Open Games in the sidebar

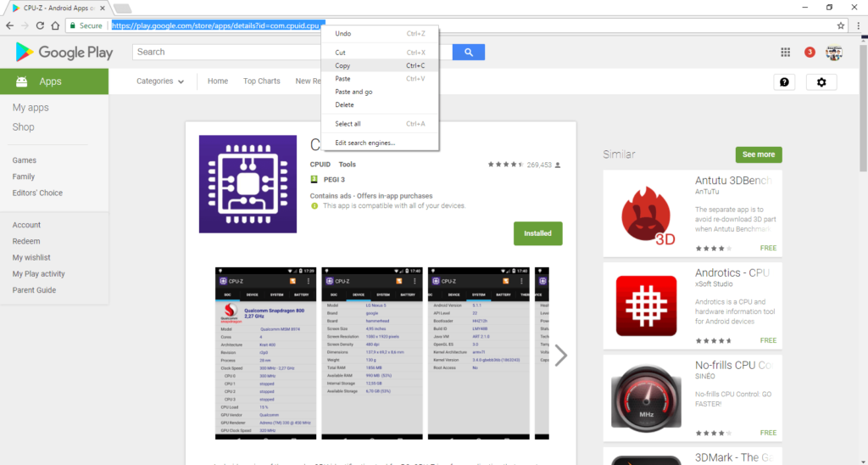[x=25, y=160]
